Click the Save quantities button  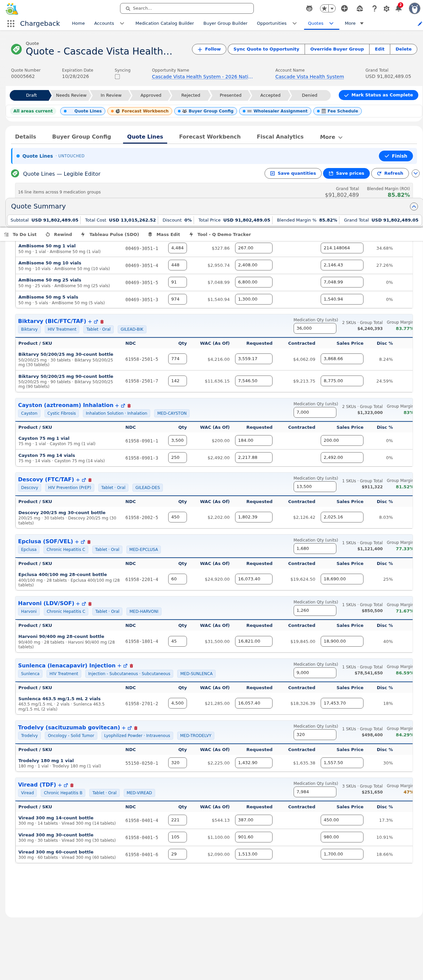point(293,173)
